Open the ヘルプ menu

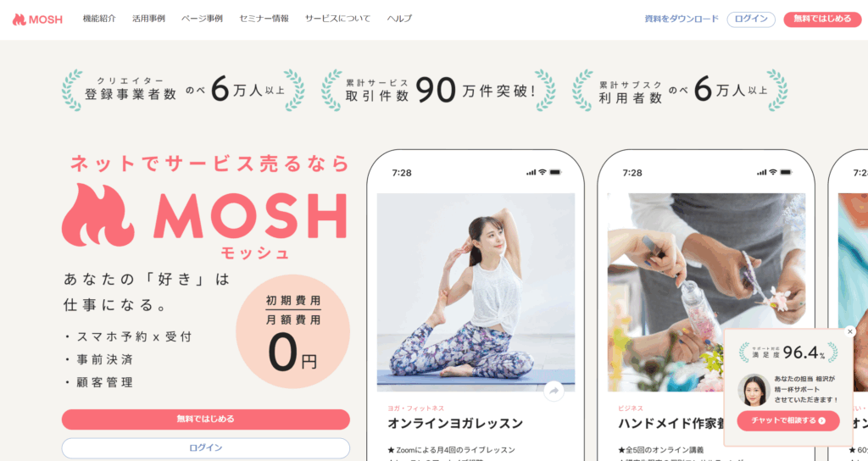(x=399, y=19)
